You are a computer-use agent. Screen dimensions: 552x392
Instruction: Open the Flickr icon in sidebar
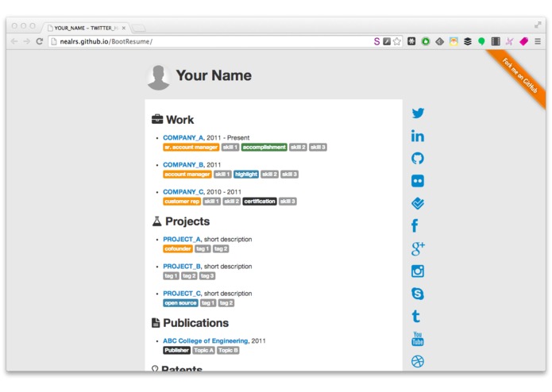coord(418,181)
